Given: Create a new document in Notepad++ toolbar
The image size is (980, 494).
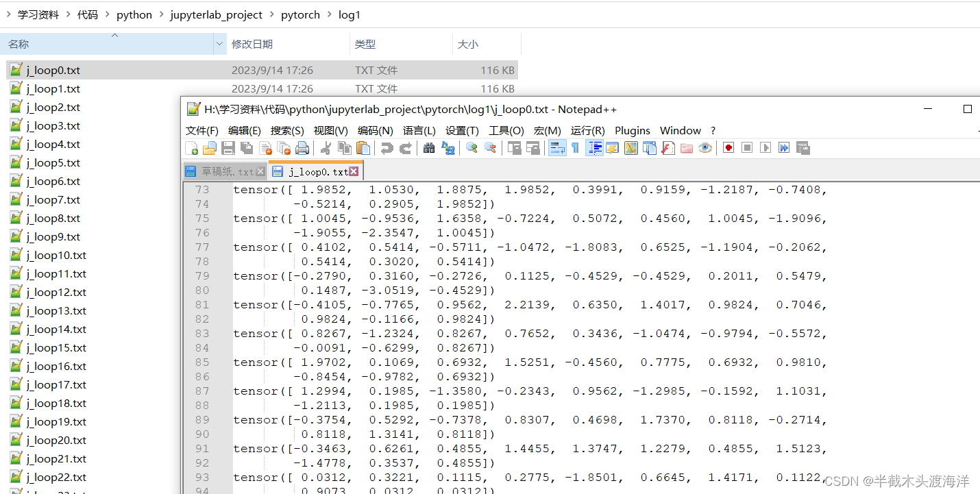Looking at the screenshot, I should 192,148.
